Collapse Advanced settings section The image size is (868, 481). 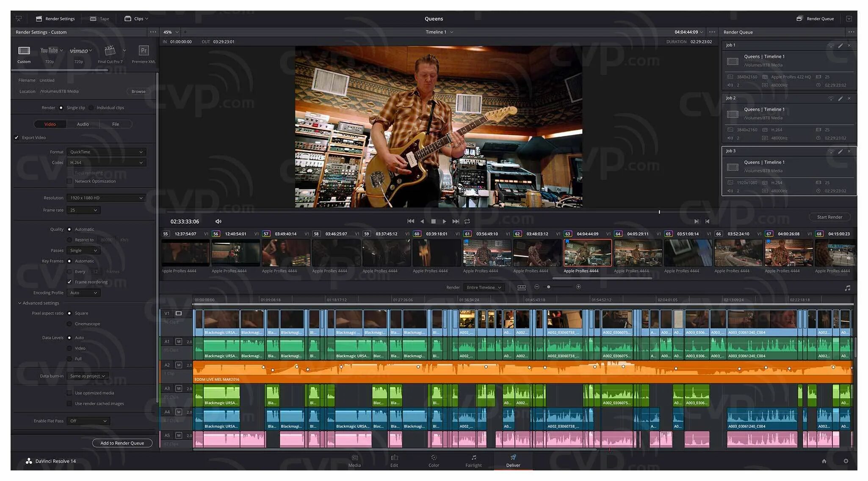pos(20,303)
